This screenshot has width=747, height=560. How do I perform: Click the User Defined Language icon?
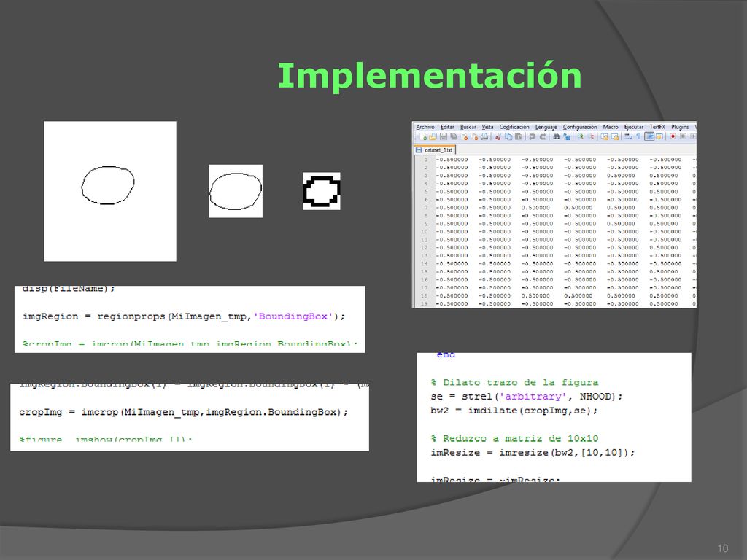tap(659, 136)
